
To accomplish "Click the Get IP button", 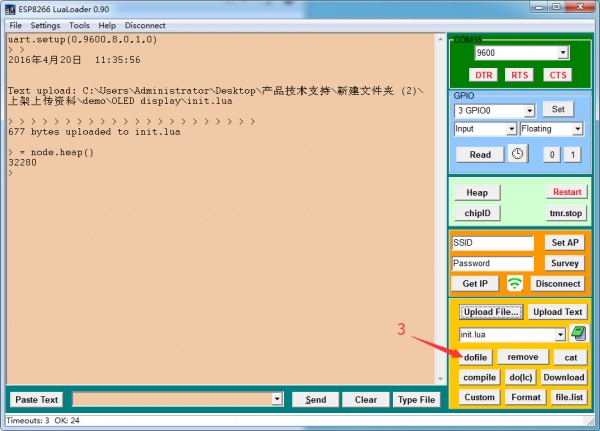I will click(x=475, y=284).
